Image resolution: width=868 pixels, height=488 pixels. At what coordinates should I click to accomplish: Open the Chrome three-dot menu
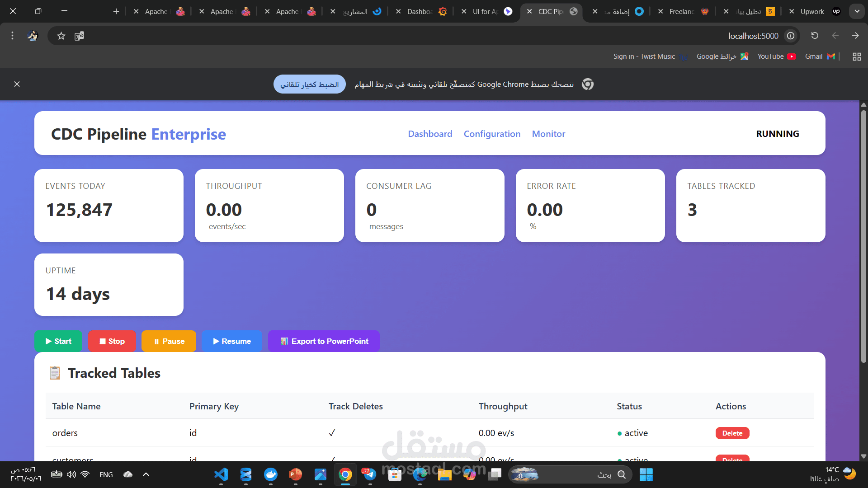click(12, 36)
